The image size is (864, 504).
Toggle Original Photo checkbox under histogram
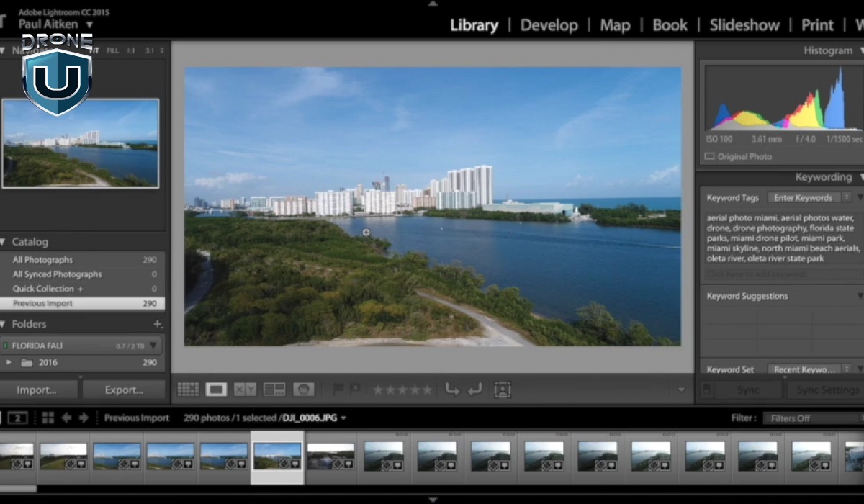[709, 156]
